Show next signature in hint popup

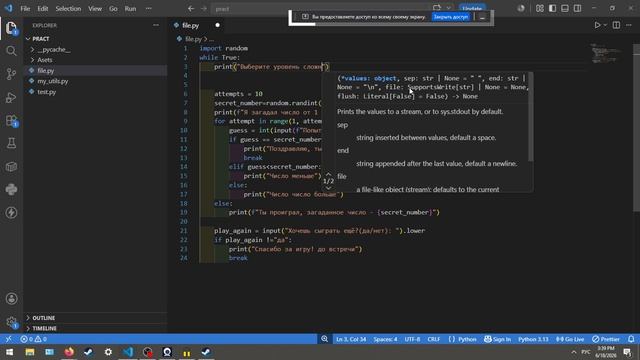click(329, 188)
